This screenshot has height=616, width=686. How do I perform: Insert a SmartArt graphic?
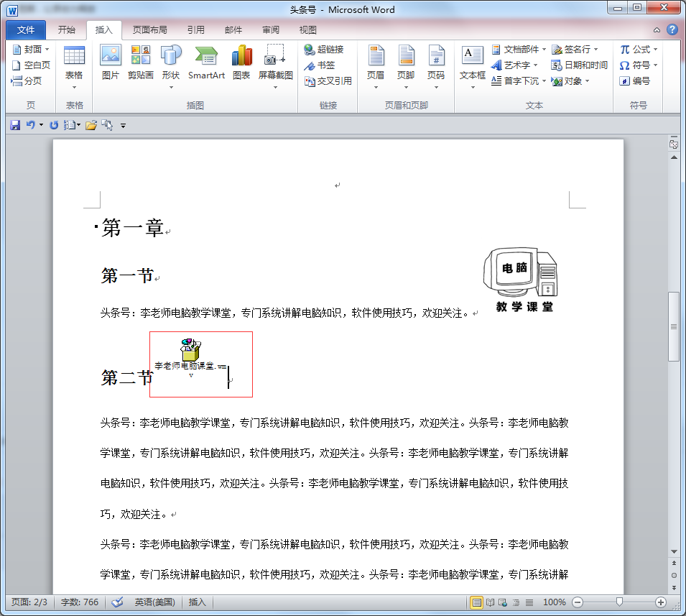[206, 63]
